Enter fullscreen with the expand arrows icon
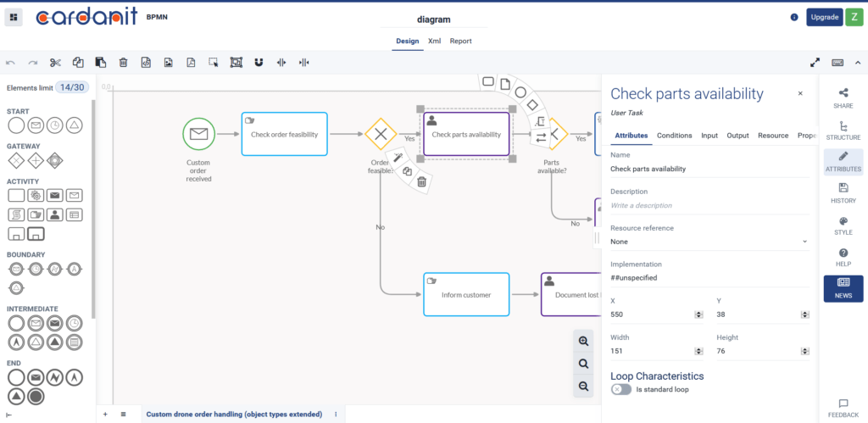Screen dimensions: 868x423 tap(815, 63)
